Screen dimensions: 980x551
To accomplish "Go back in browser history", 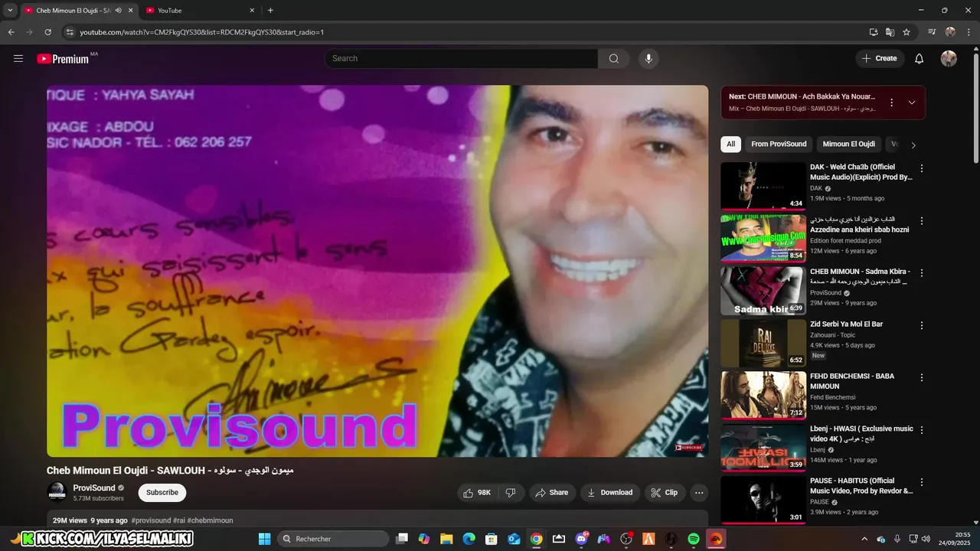I will 11,32.
